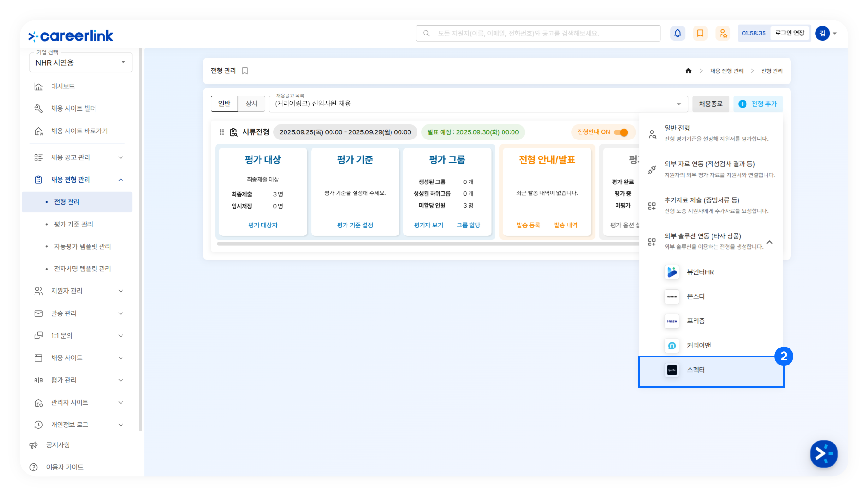Viewport: 868px width, 496px height.
Task: Open the 평가자 보기 link
Action: (428, 226)
